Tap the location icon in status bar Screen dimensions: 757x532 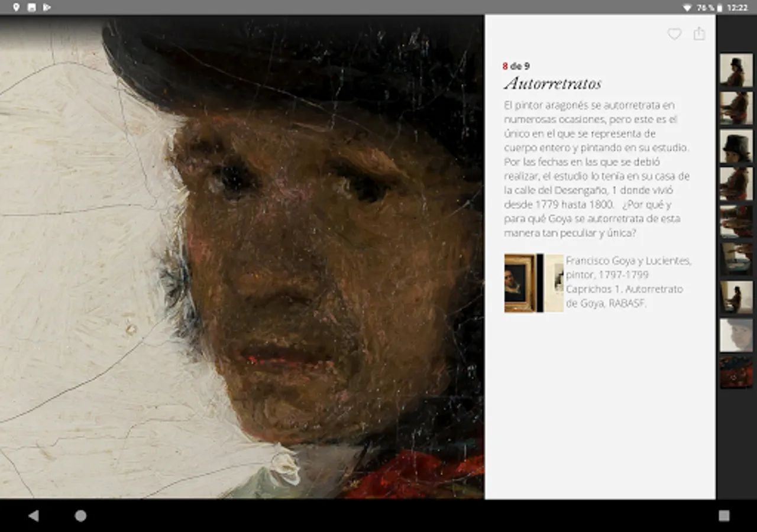[x=16, y=7]
